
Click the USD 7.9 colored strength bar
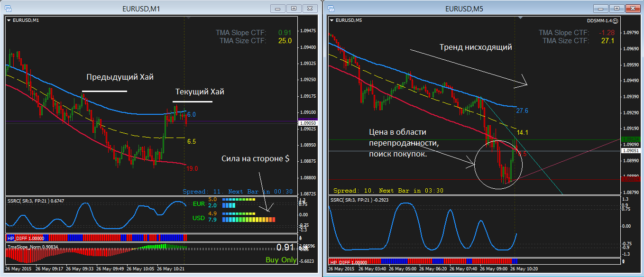(248, 220)
